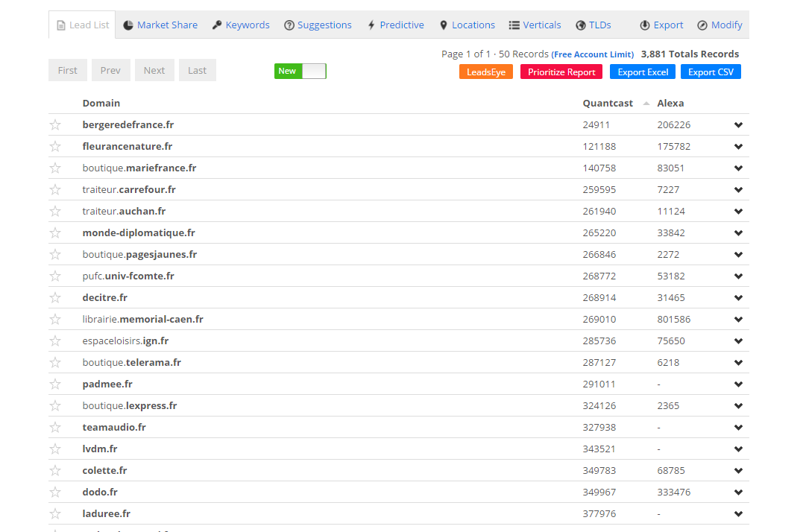The width and height of the screenshot is (806, 532).
Task: Star the laduree.fr row
Action: (55, 513)
